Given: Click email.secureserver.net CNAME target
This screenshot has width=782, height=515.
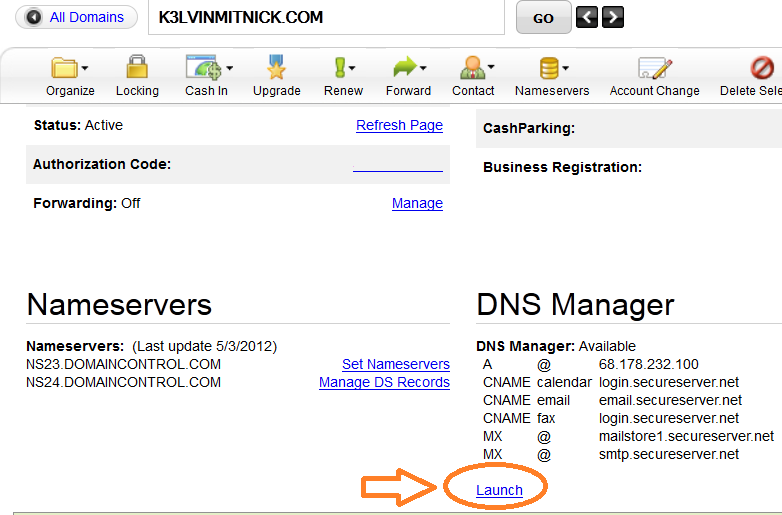Looking at the screenshot, I should point(670,400).
